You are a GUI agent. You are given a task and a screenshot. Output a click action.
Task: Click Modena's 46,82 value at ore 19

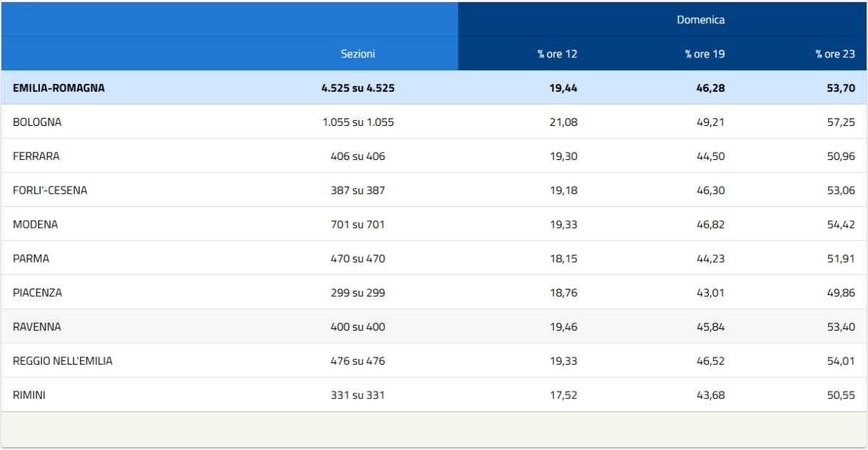[x=710, y=224]
